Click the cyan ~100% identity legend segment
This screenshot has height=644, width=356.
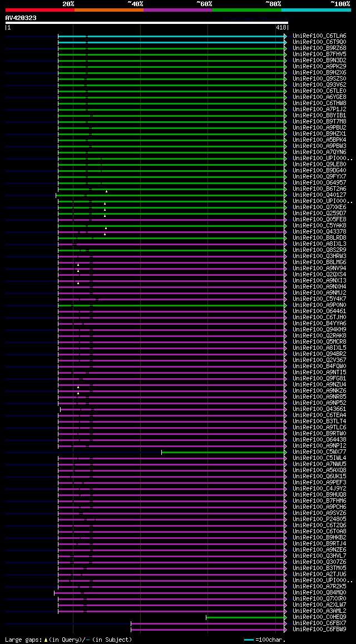[x=316, y=10]
